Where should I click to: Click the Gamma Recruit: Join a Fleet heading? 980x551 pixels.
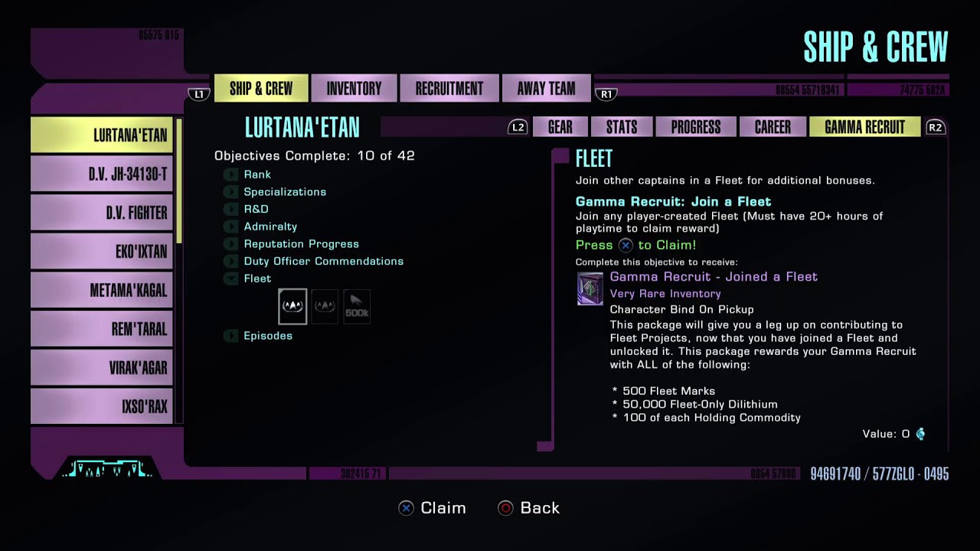(x=673, y=202)
